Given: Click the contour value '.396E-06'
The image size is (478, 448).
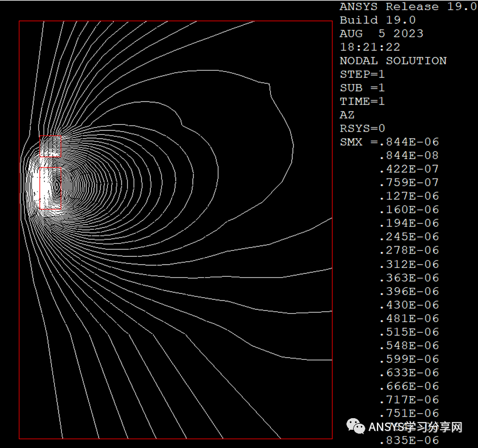Looking at the screenshot, I should (409, 291).
